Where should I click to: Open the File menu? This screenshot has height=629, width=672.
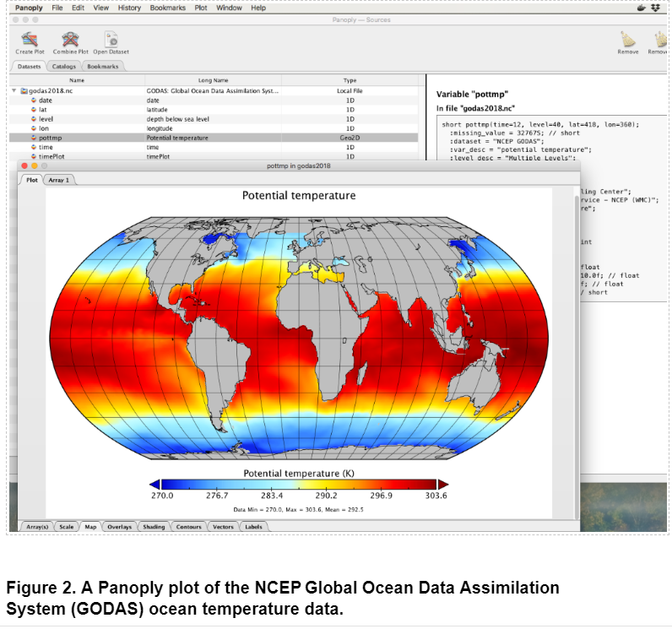click(57, 8)
